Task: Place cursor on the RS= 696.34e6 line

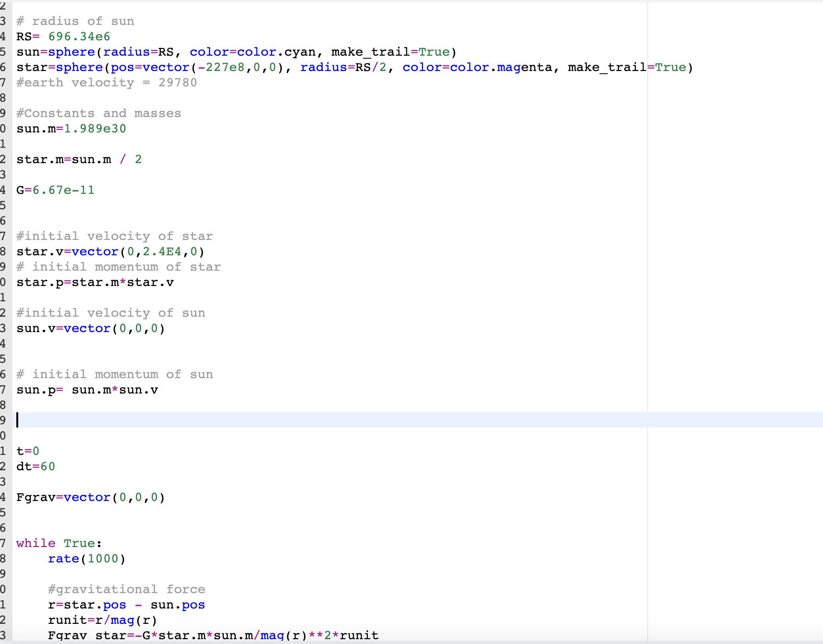Action: (x=62, y=36)
